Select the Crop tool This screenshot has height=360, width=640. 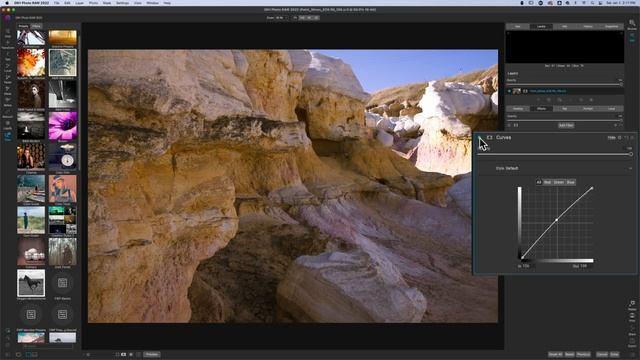pos(8,33)
